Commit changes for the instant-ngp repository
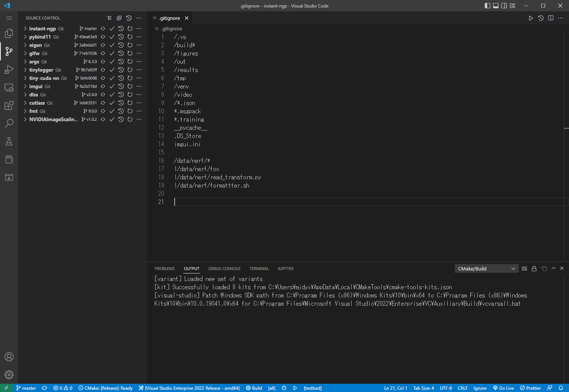This screenshot has height=392, width=569. (112, 28)
